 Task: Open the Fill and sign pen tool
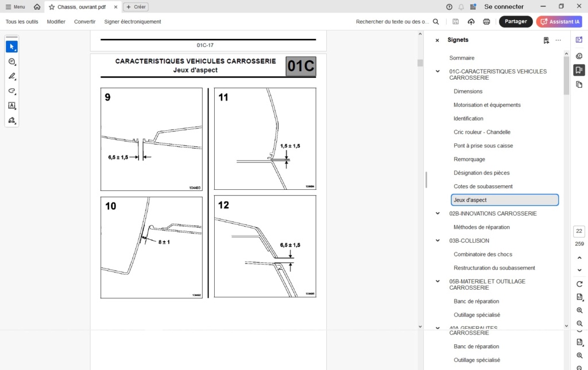pos(11,120)
